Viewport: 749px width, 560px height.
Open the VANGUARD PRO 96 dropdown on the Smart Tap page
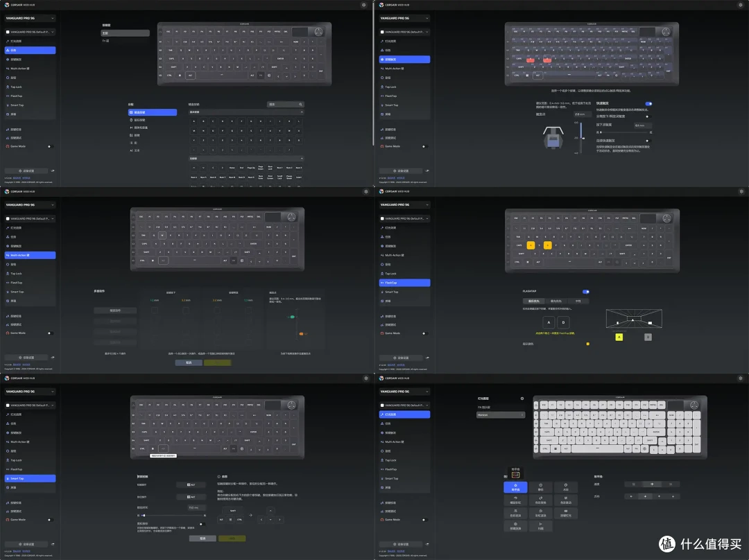click(x=30, y=392)
